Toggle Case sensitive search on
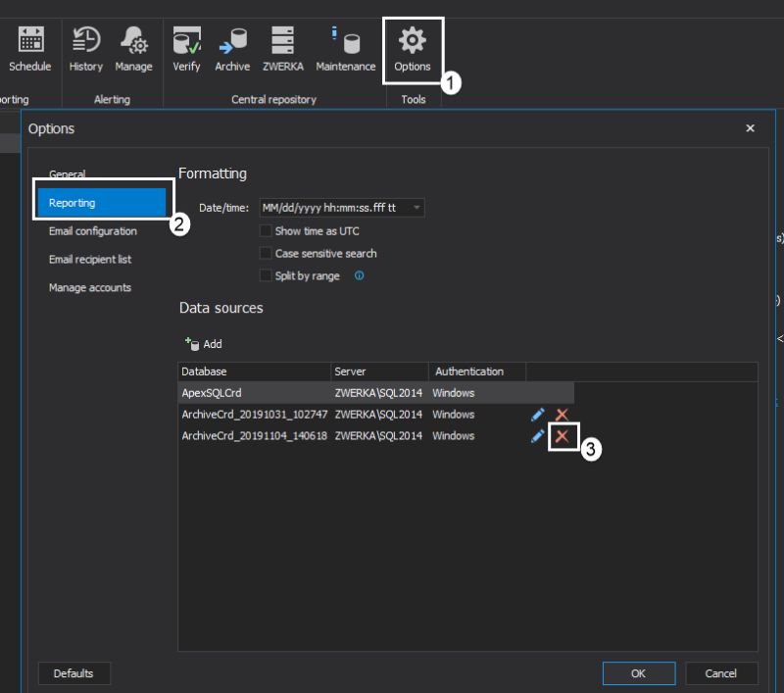Viewport: 784px width, 693px height. 265,252
